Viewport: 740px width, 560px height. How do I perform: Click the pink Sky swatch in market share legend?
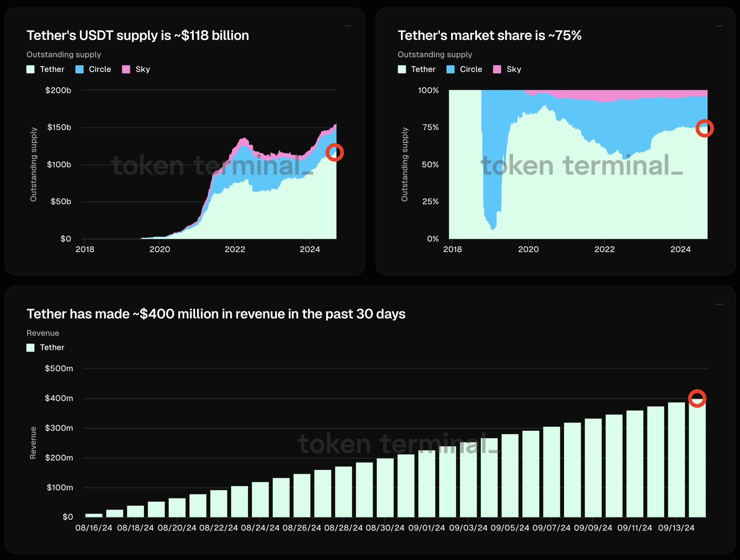(497, 69)
